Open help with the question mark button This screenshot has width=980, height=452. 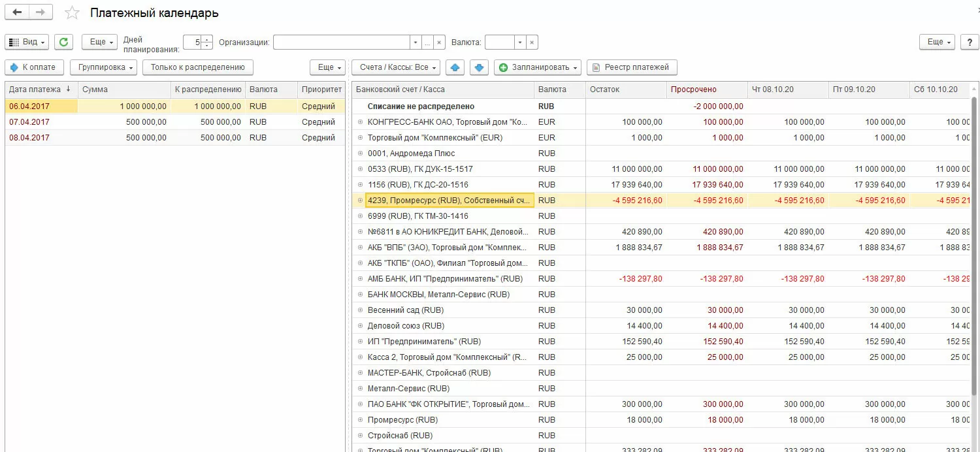970,42
